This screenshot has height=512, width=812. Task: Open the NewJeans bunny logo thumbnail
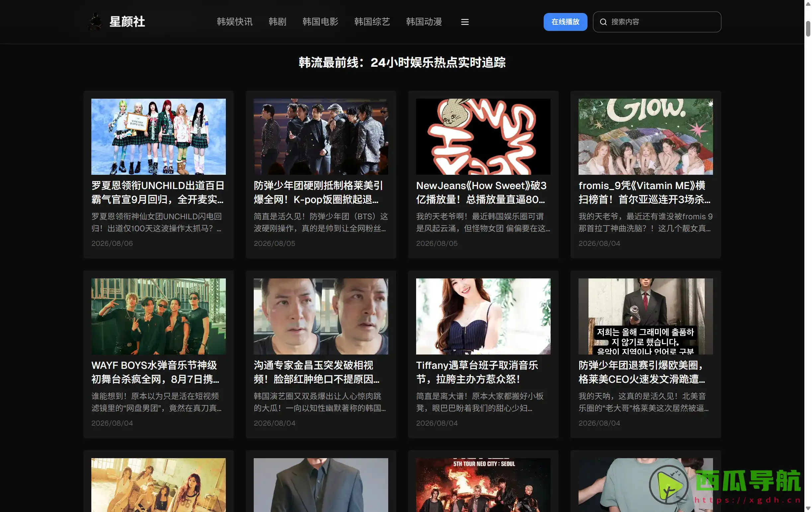483,137
